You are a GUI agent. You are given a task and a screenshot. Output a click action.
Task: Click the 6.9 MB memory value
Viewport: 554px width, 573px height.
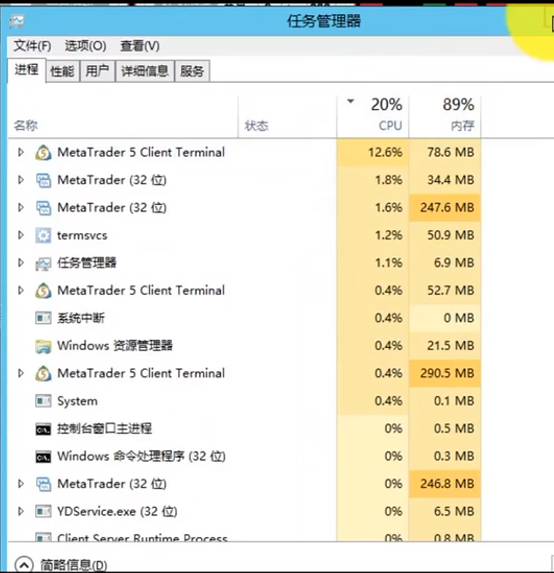454,263
